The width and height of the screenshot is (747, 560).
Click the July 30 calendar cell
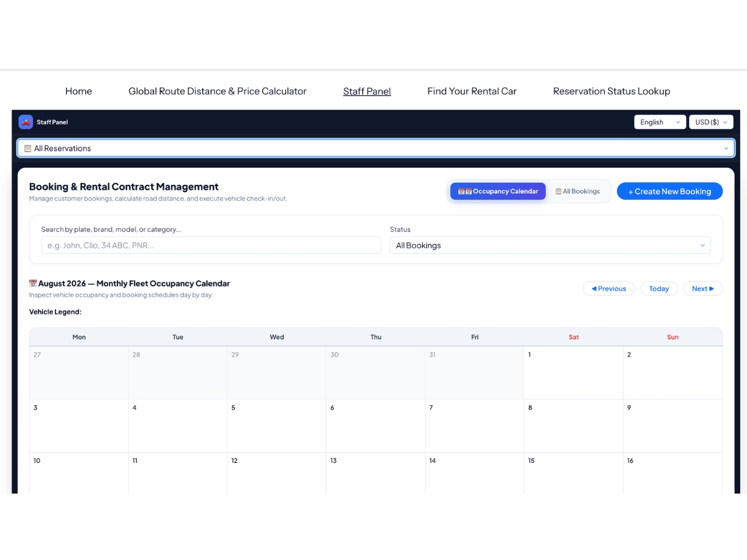pyautogui.click(x=376, y=373)
